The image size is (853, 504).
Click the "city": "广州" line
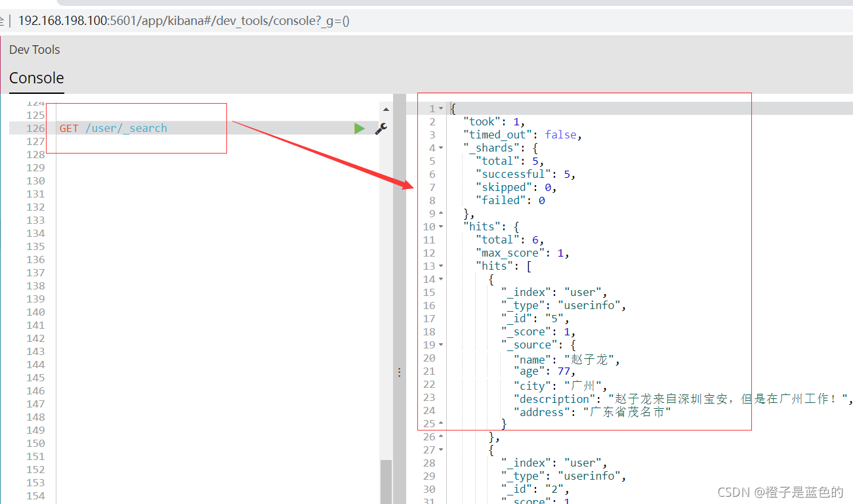[x=561, y=386]
